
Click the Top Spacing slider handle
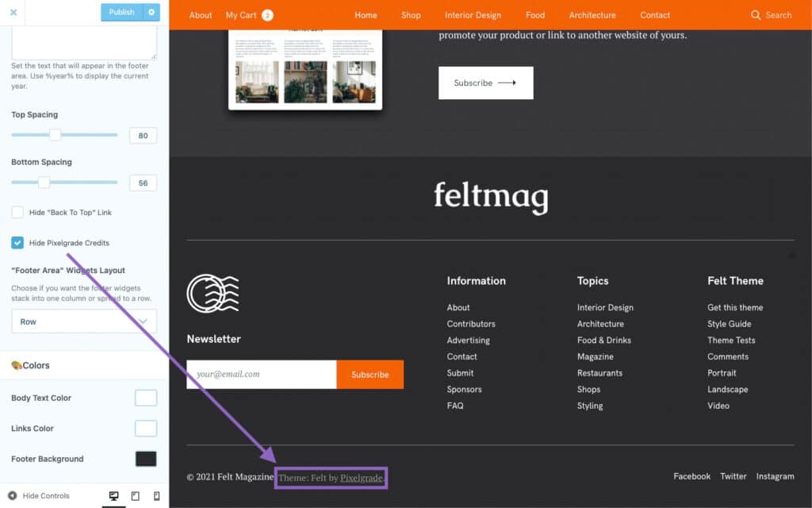click(55, 135)
